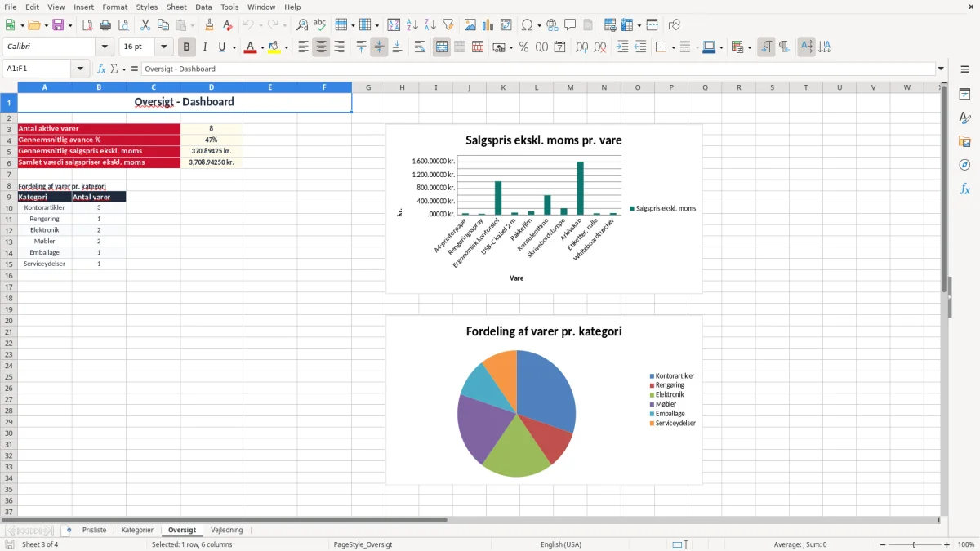980x551 pixels.
Task: Click the AutoFilter funnel icon
Action: coord(448,25)
